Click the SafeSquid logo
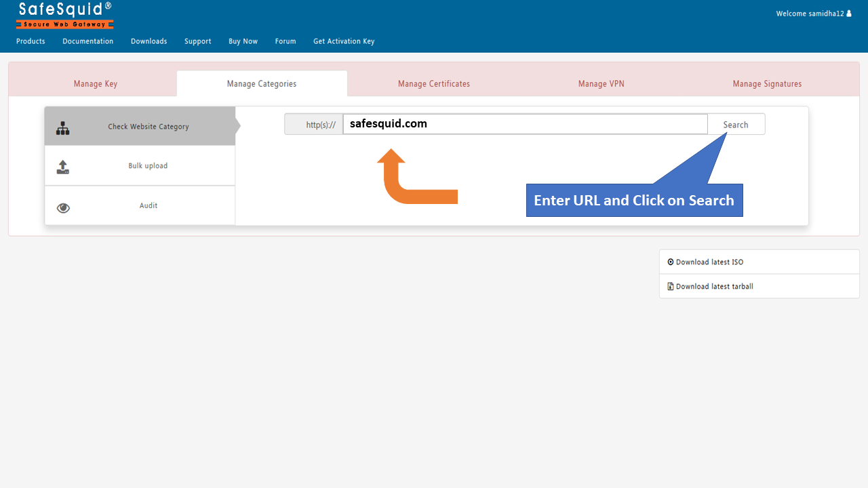 (65, 15)
